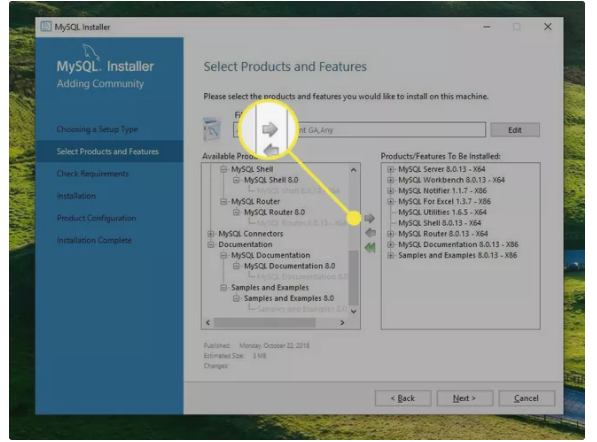Minimize the MySQL Installer window
Image resolution: width=597 pixels, height=442 pixels.
coord(486,27)
